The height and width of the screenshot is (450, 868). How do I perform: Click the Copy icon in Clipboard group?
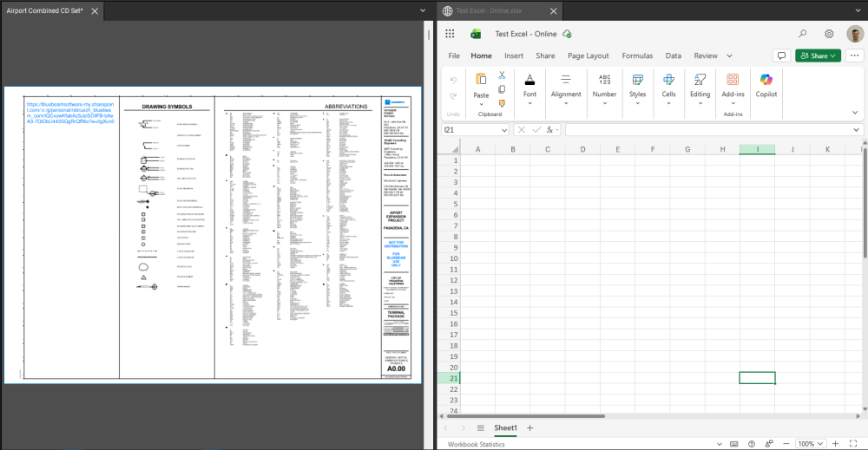502,89
